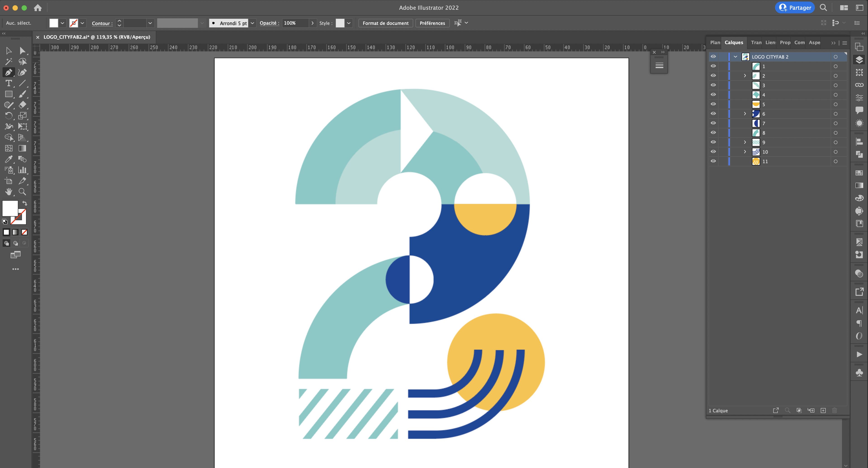This screenshot has height=468, width=868.
Task: Collapse the LOGO CITYFAB 2 layer
Action: coord(735,57)
